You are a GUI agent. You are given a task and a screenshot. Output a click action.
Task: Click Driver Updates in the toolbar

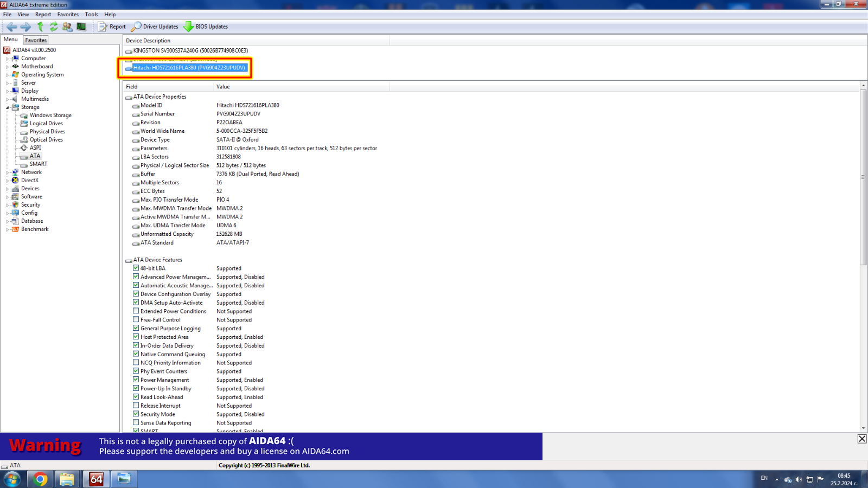[x=155, y=27]
